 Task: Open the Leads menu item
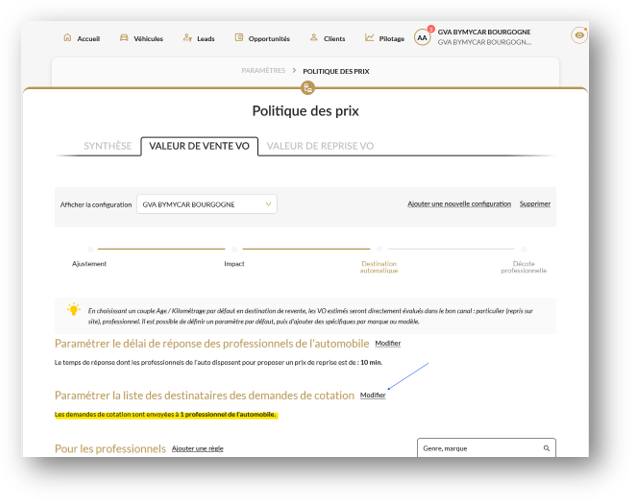point(206,39)
